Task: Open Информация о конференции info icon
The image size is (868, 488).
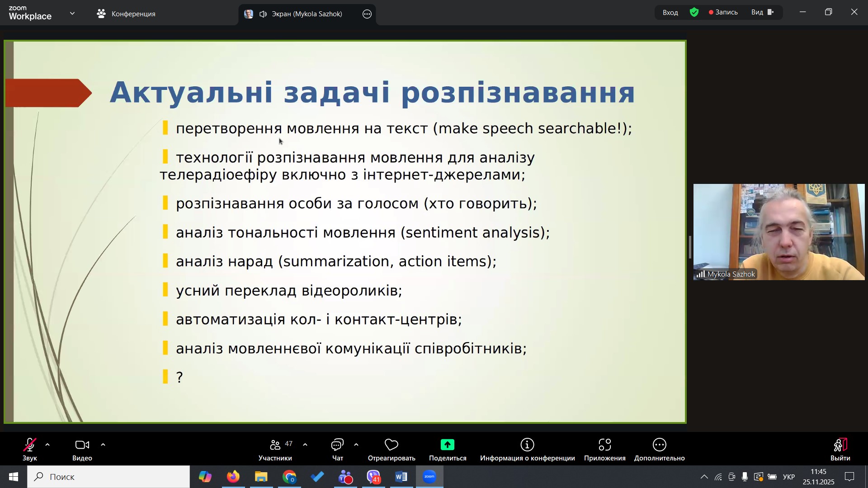Action: point(527,446)
